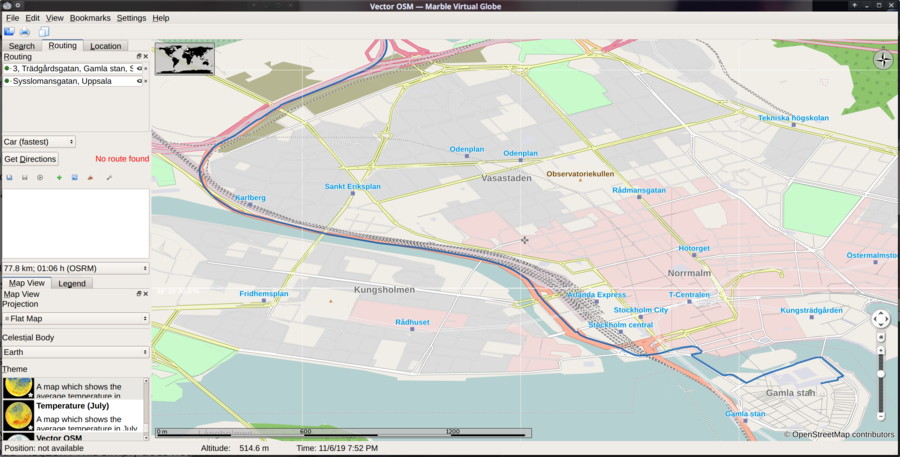Click the theme list scroll-down arrow
The width and height of the screenshot is (900, 457).
coord(146,437)
